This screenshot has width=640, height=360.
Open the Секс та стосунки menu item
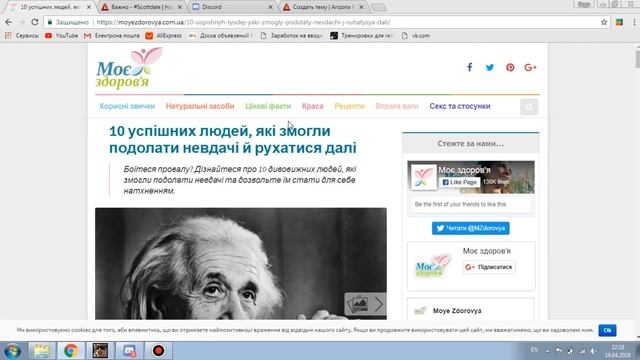pyautogui.click(x=460, y=106)
